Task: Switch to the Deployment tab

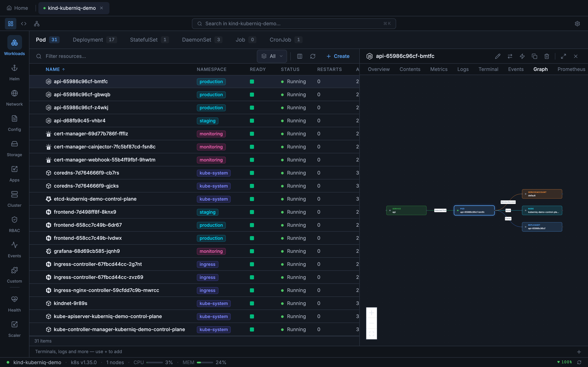Action: [x=88, y=40]
